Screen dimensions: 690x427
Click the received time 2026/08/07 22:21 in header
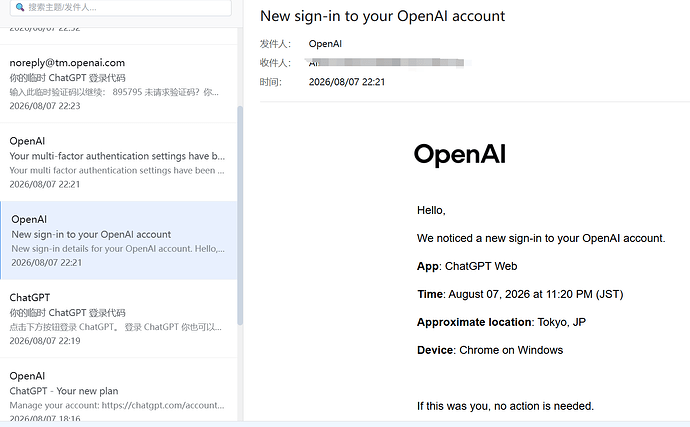pos(347,82)
